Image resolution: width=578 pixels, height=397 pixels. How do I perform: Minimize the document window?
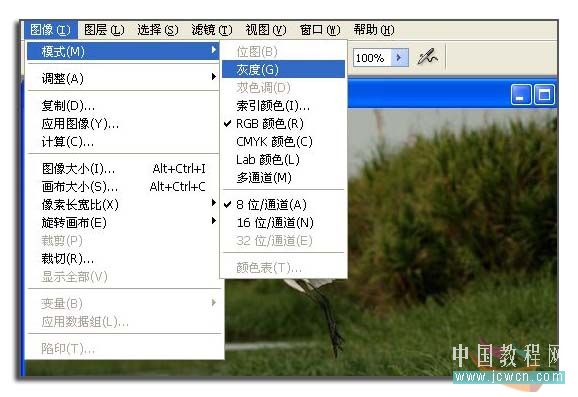[521, 95]
